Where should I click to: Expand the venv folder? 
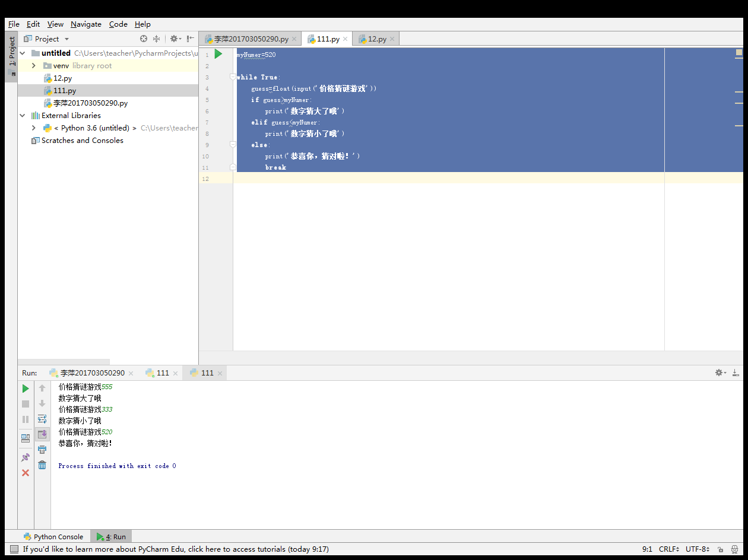34,66
